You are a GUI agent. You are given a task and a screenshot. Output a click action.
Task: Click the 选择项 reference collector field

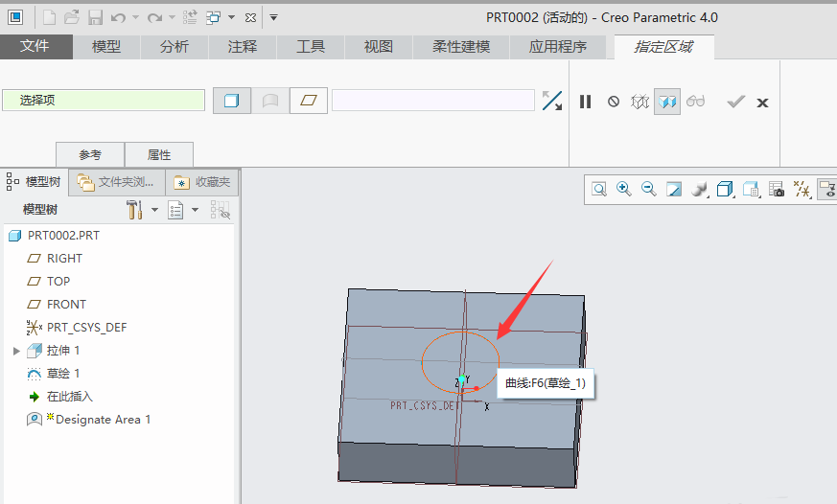tap(104, 101)
